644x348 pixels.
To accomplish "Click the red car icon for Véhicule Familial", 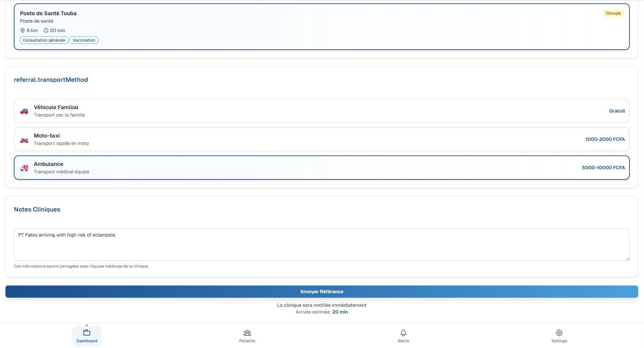I will pos(24,111).
